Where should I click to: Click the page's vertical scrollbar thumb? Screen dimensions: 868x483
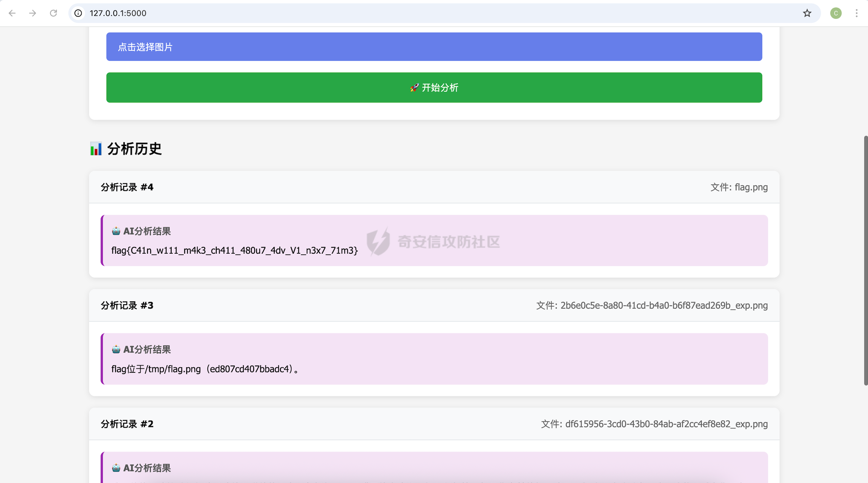pos(865,260)
